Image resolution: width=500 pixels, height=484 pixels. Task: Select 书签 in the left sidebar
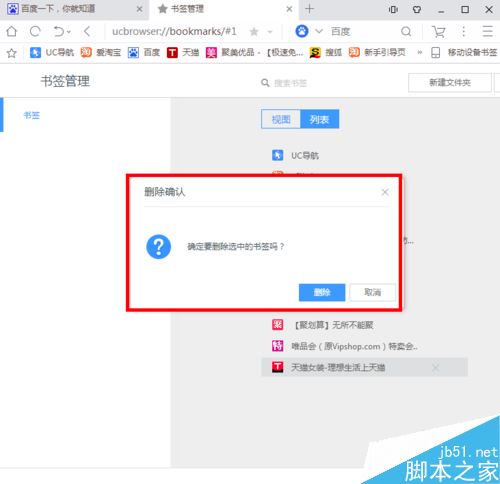tap(32, 115)
